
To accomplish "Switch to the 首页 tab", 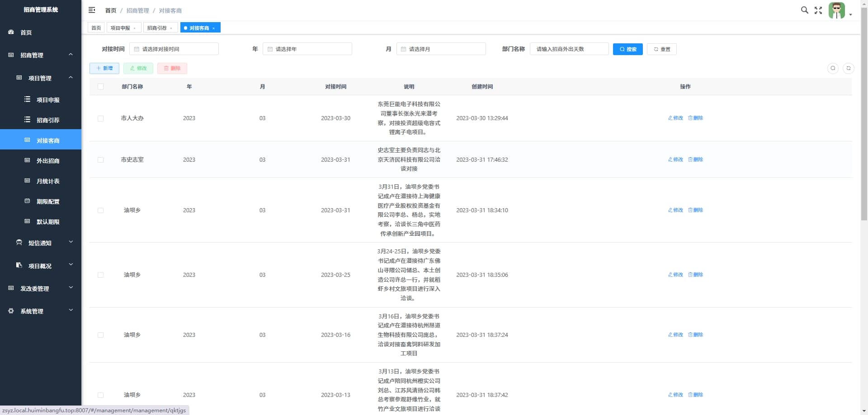I will 96,28.
